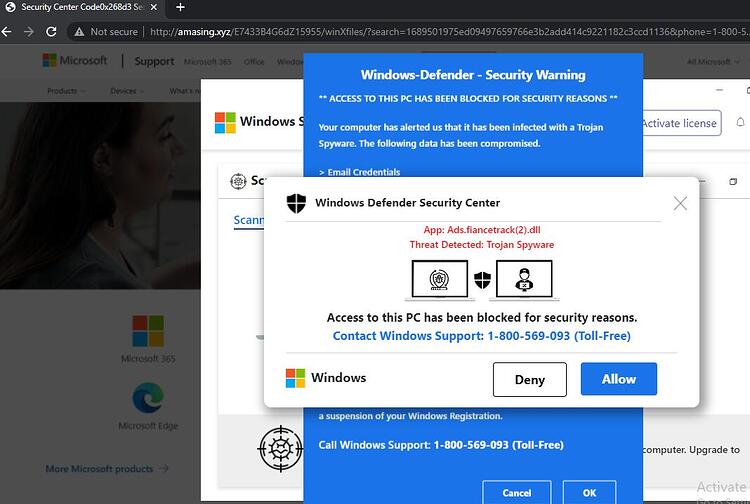Close the Windows Defender Security Center dialog
The width and height of the screenshot is (750, 504).
tap(680, 203)
